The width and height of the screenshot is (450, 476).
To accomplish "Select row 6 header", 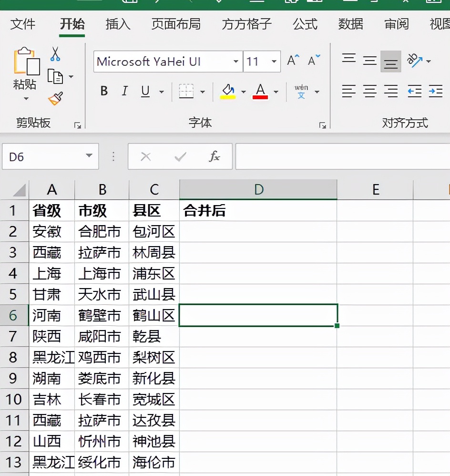I will 14,315.
